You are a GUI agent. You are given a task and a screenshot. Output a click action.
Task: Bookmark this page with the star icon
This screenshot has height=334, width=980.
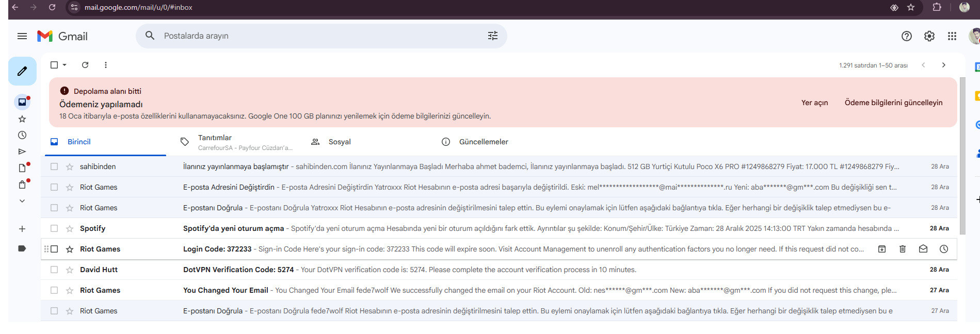(x=911, y=7)
